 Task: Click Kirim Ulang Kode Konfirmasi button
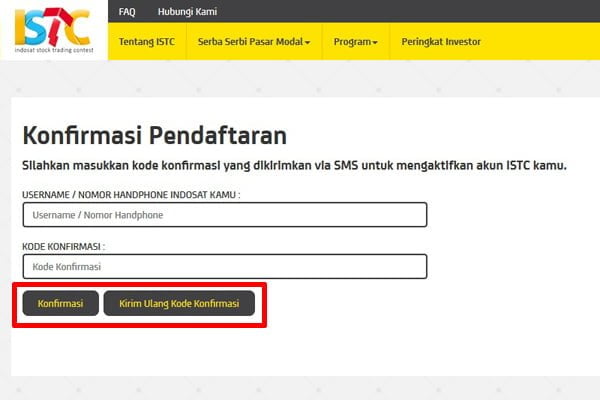coord(179,304)
